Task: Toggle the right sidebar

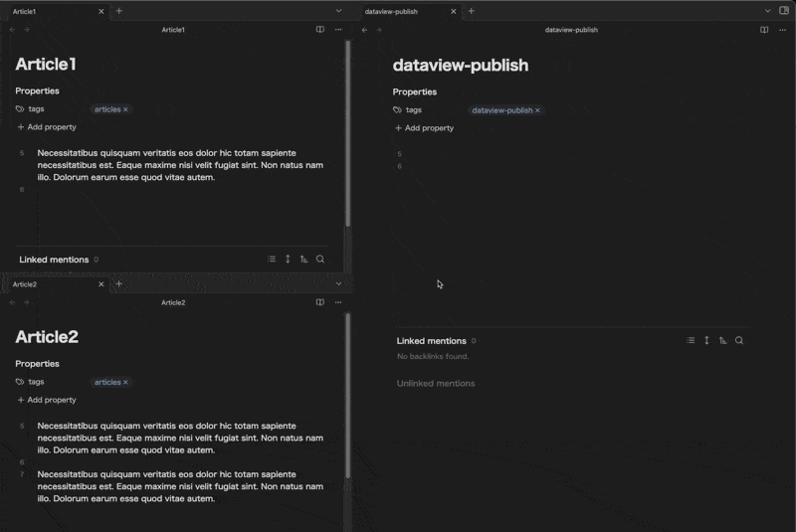Action: pyautogui.click(x=784, y=11)
